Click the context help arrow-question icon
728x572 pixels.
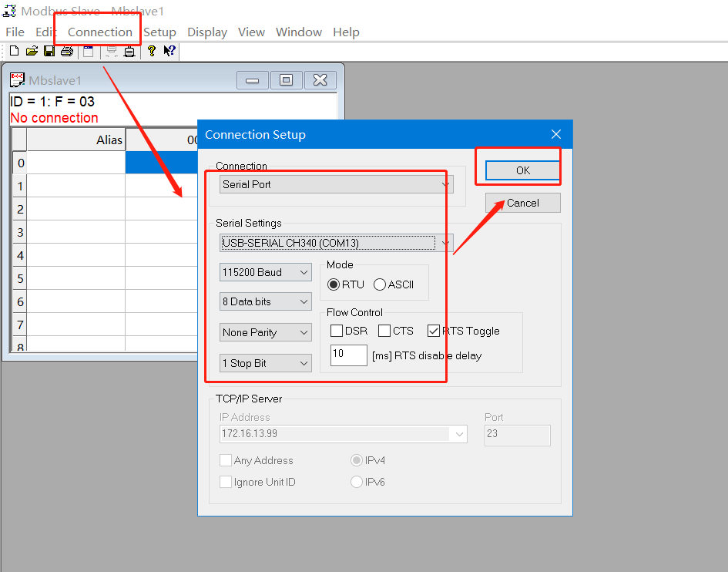(169, 52)
